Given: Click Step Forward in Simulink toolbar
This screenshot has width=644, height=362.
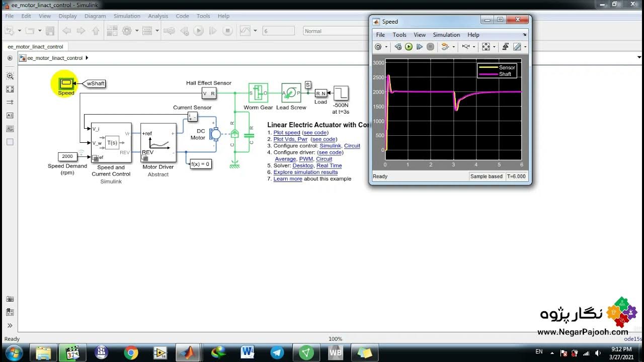Looking at the screenshot, I should coord(213,31).
